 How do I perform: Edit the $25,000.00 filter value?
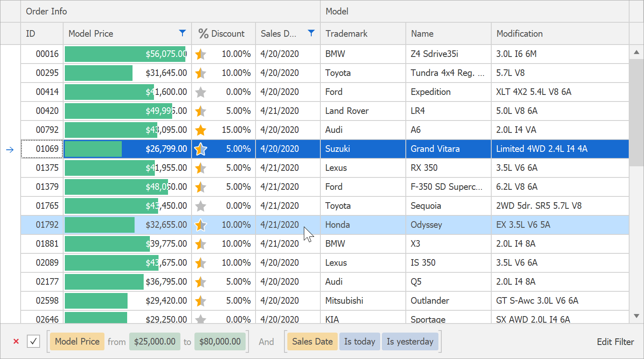click(x=154, y=341)
